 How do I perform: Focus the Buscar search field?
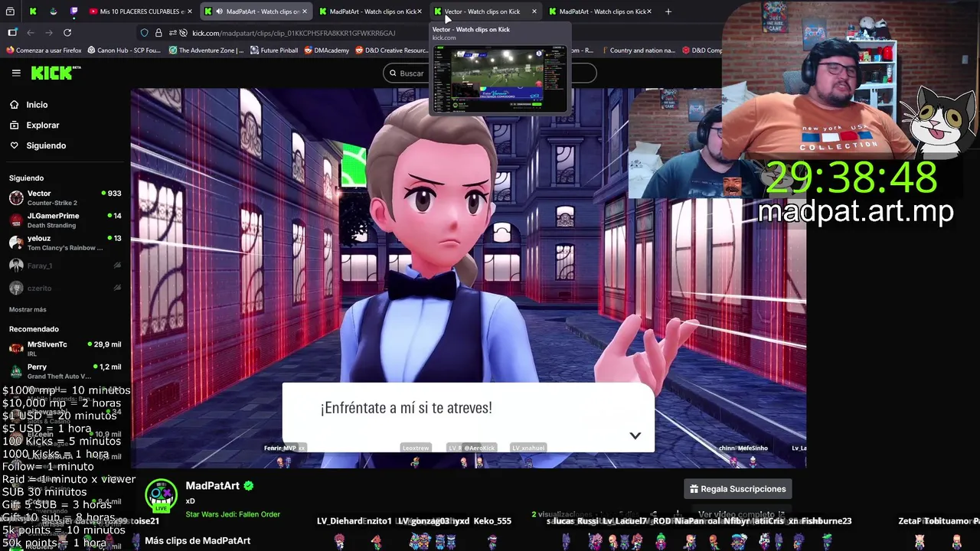pyautogui.click(x=489, y=73)
